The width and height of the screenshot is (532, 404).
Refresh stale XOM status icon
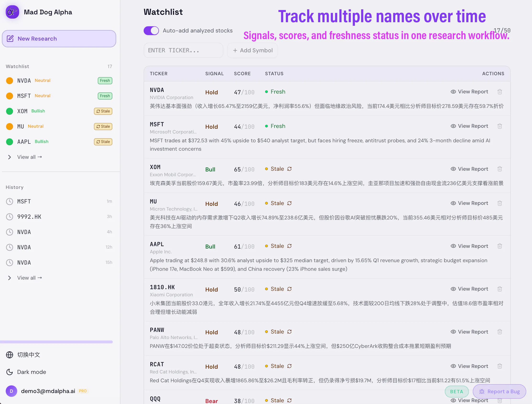tap(289, 169)
